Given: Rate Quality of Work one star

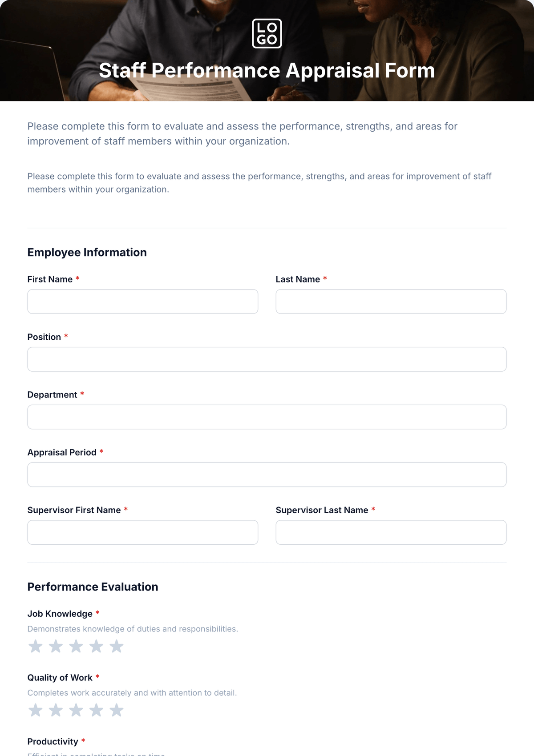Looking at the screenshot, I should point(36,710).
